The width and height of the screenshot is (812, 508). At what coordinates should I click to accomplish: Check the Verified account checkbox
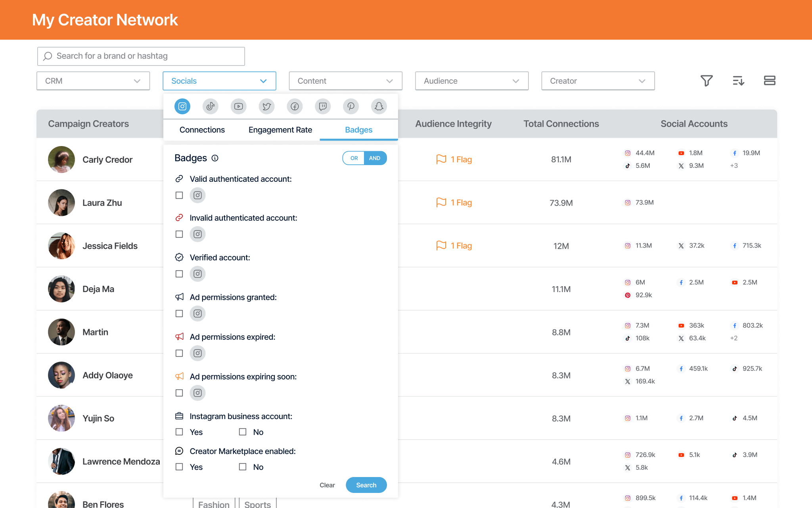[x=179, y=274]
